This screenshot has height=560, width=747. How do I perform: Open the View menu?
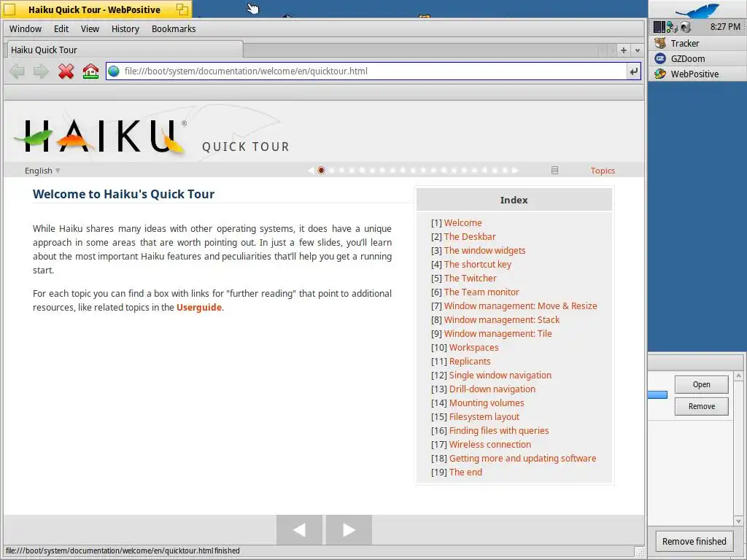90,29
